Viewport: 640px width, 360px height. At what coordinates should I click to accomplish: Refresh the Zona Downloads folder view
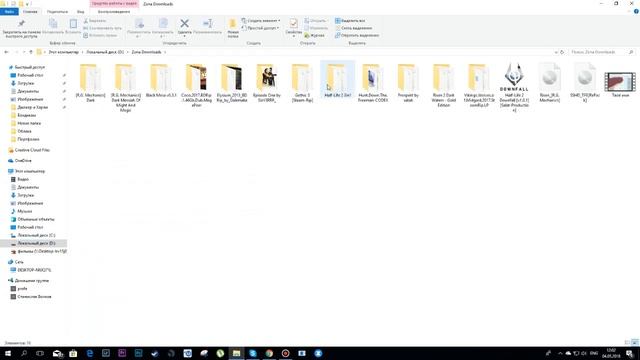pyautogui.click(x=562, y=52)
